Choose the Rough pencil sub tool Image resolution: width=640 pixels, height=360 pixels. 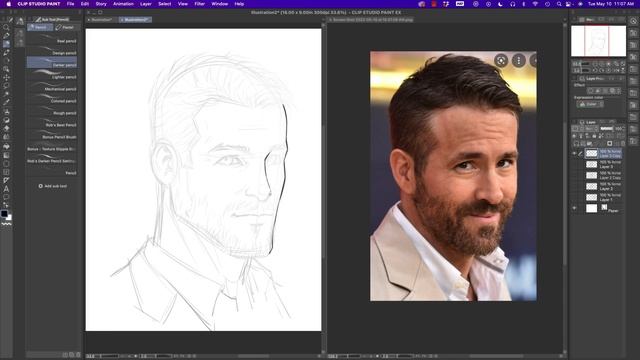click(x=52, y=111)
